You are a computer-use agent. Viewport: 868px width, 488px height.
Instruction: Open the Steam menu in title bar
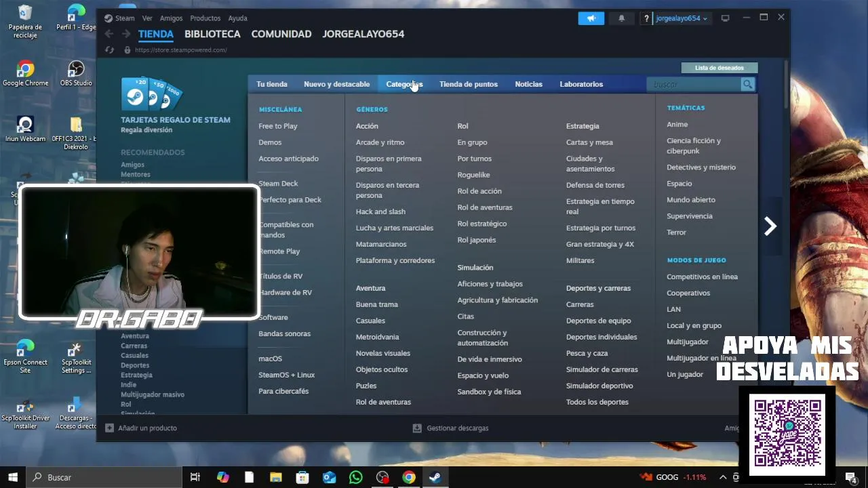pos(125,18)
